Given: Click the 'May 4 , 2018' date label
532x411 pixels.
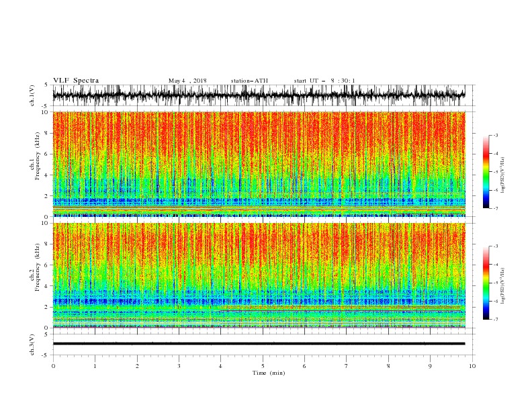Looking at the screenshot, I should (x=187, y=81).
